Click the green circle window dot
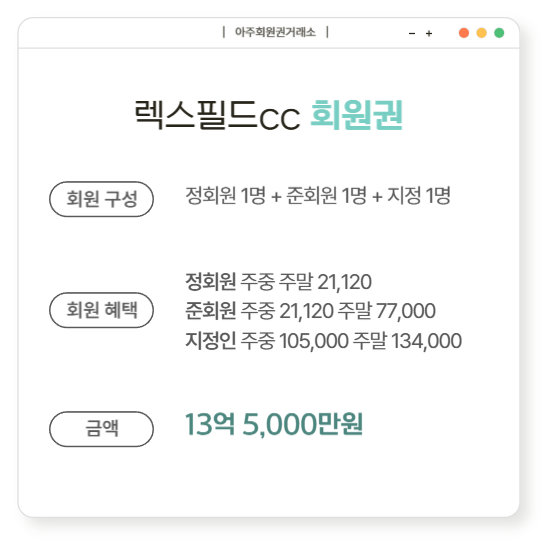This screenshot has width=550, height=550. point(499,33)
